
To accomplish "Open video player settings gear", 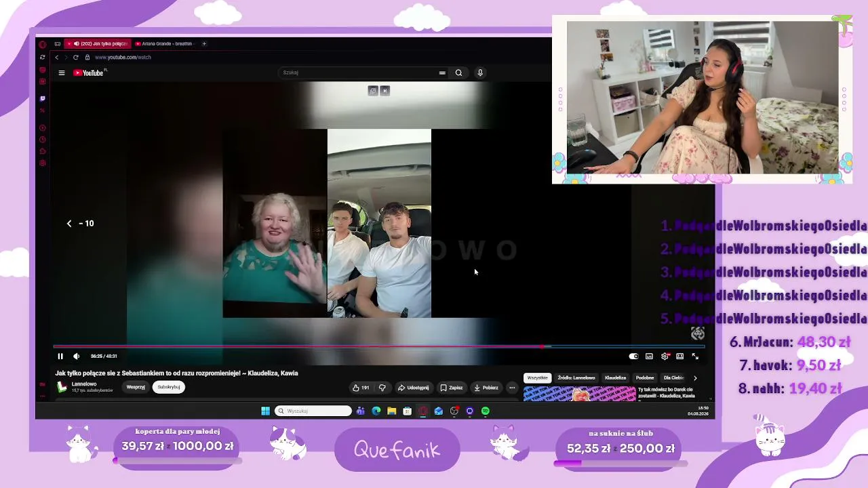I will click(665, 356).
